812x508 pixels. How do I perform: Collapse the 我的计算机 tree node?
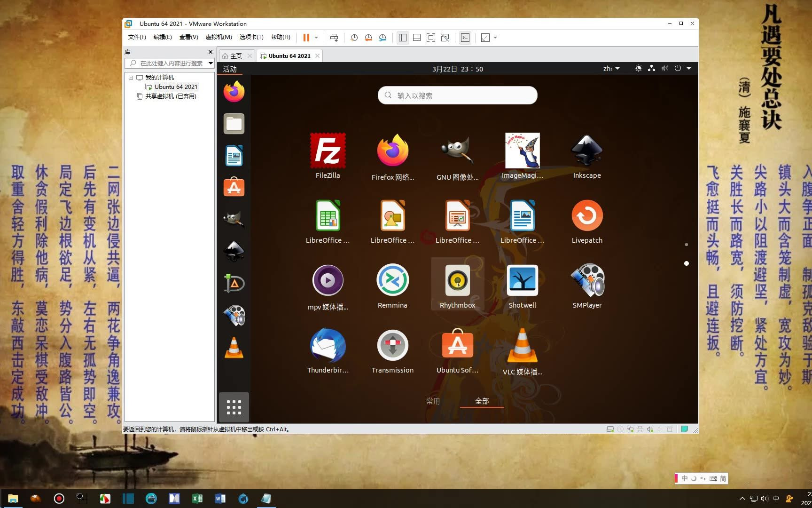pyautogui.click(x=131, y=78)
